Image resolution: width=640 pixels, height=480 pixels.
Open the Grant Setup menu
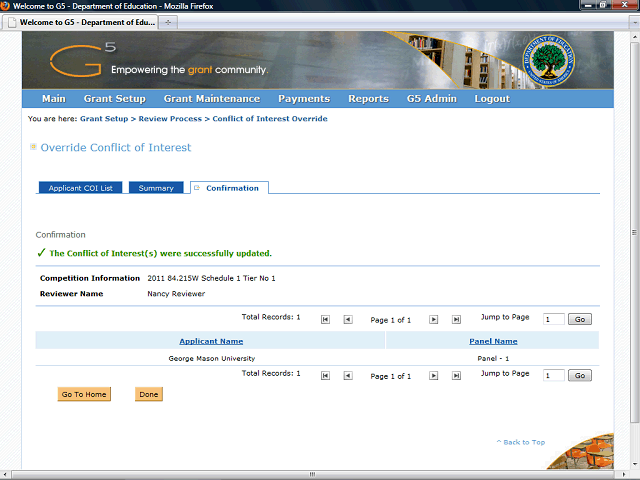[115, 99]
